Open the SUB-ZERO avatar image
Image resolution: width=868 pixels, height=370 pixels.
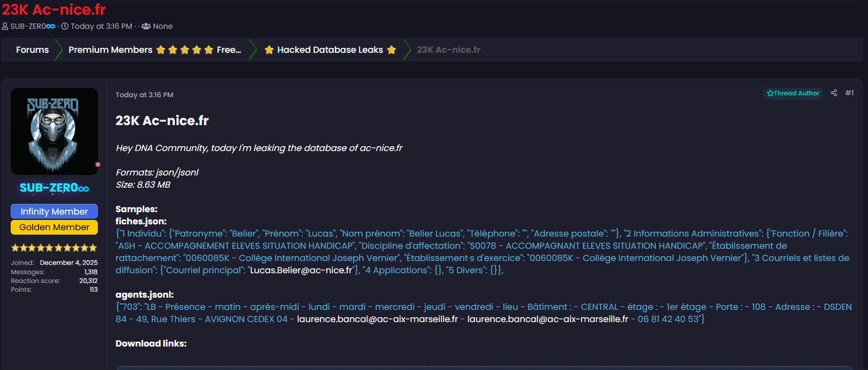(54, 131)
